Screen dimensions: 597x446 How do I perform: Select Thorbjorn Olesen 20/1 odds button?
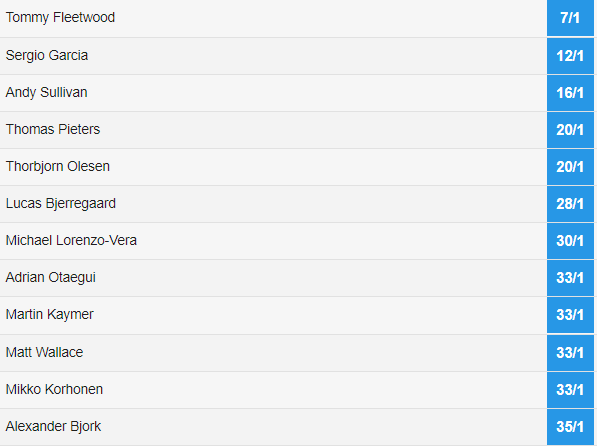[x=570, y=167]
